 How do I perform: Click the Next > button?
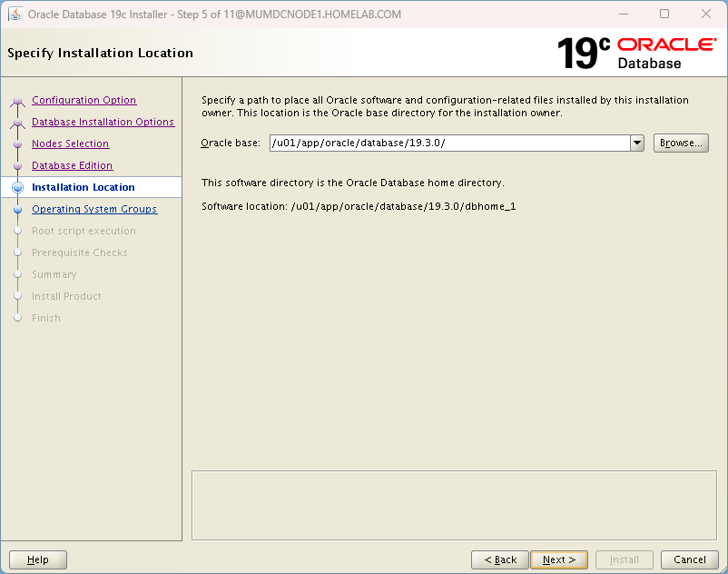click(x=558, y=560)
